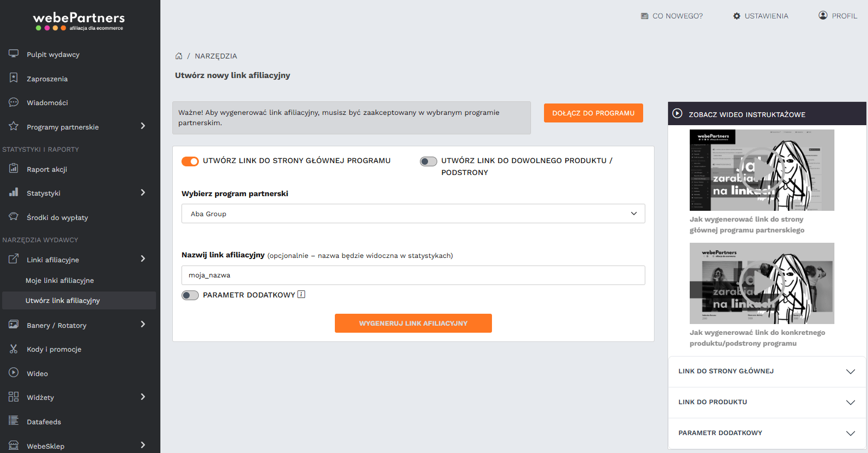Expand the Link do strony głównej accordion
This screenshot has height=453, width=868.
tap(767, 371)
